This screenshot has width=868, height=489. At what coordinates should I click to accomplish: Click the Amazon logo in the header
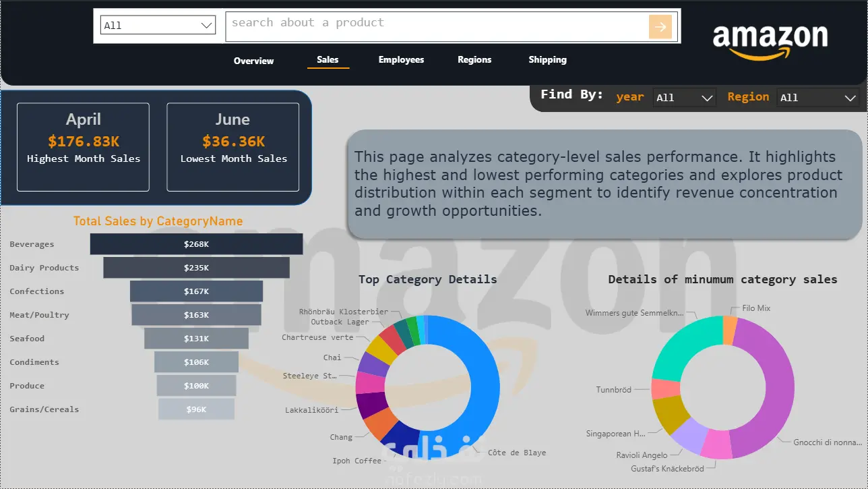pos(770,41)
